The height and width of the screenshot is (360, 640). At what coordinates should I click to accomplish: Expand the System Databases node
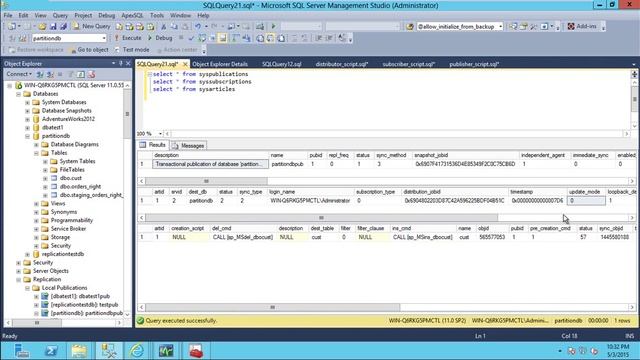(x=27, y=102)
